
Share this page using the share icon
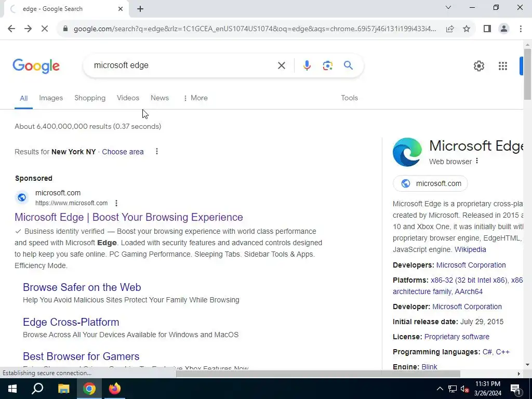pyautogui.click(x=450, y=29)
